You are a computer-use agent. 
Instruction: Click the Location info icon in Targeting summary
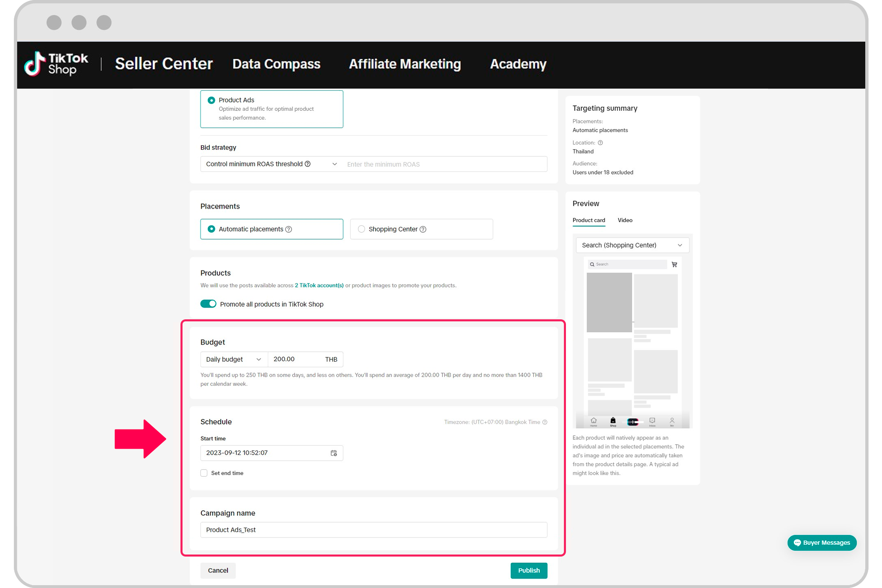tap(600, 143)
